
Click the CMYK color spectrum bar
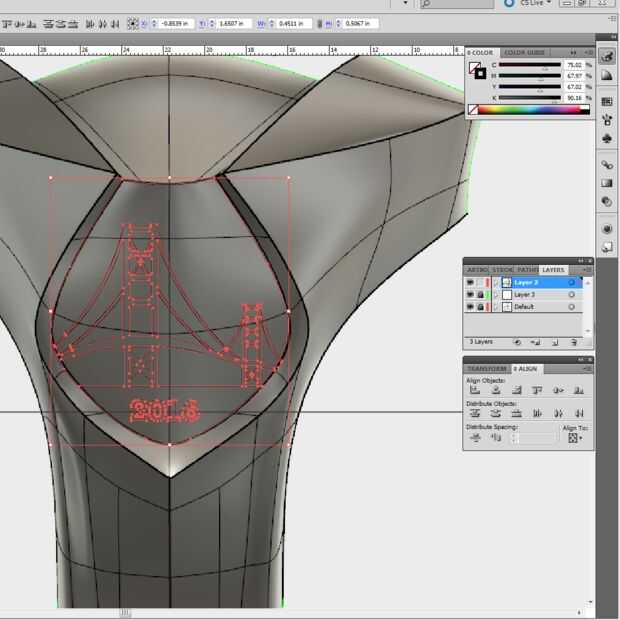pyautogui.click(x=529, y=109)
